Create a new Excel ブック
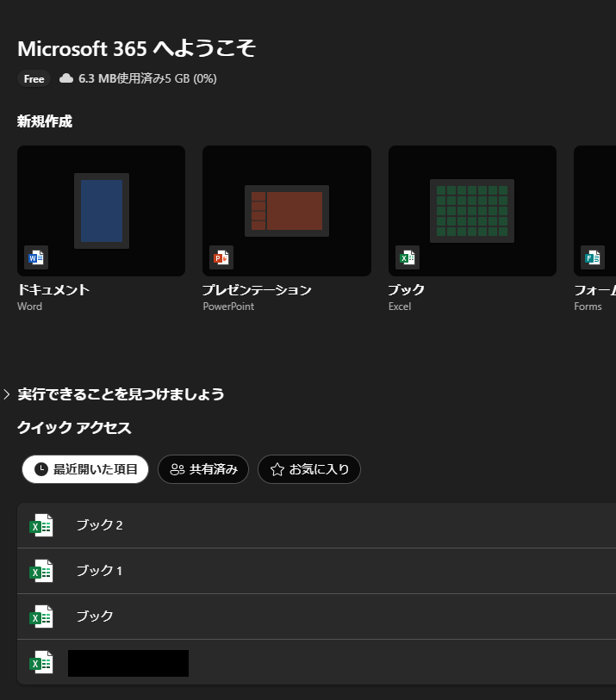 pyautogui.click(x=472, y=211)
